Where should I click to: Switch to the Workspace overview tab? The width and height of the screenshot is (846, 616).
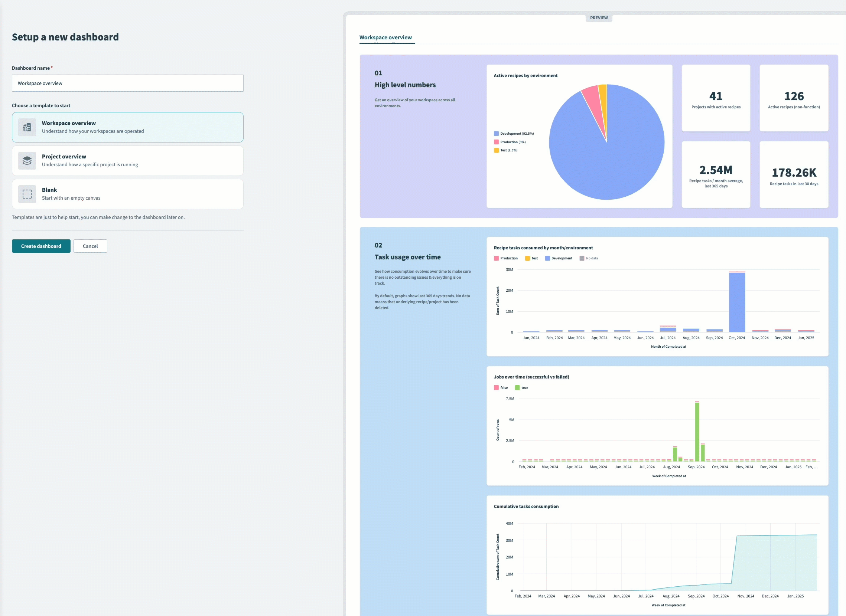(x=386, y=37)
